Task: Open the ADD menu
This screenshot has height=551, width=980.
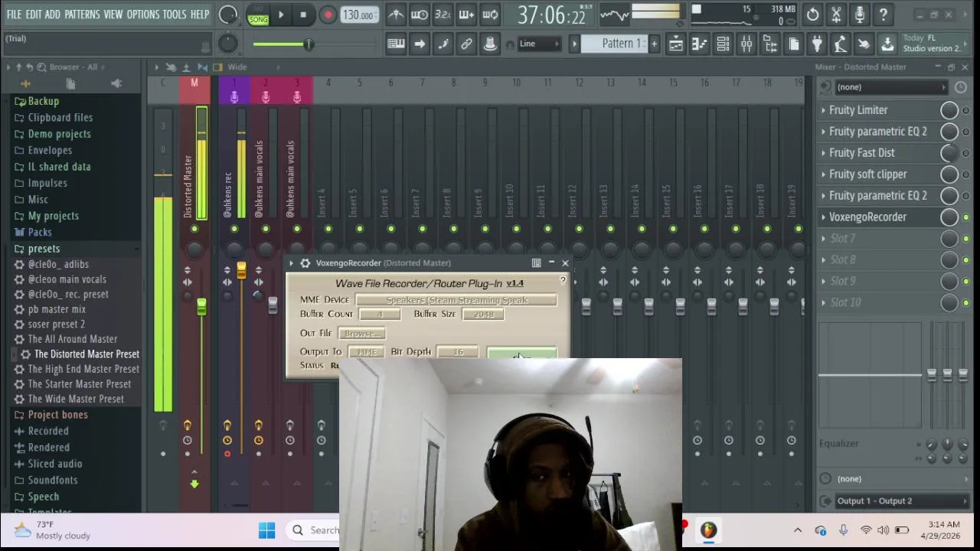Action: (53, 15)
